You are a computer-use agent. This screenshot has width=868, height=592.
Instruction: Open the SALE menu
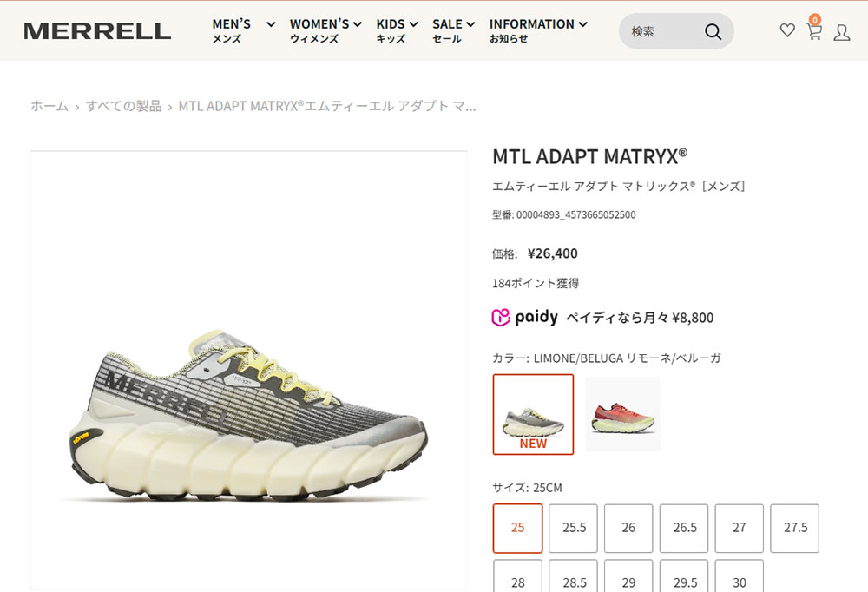(x=453, y=31)
